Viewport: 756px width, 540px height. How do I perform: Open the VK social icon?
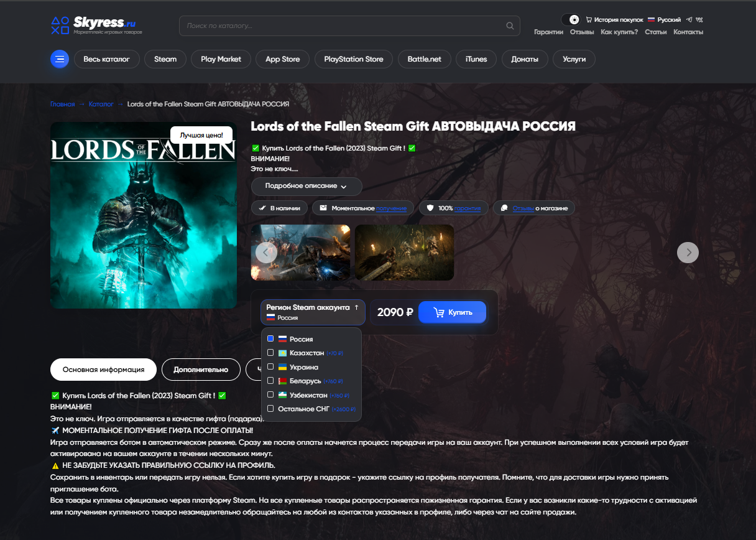[699, 20]
